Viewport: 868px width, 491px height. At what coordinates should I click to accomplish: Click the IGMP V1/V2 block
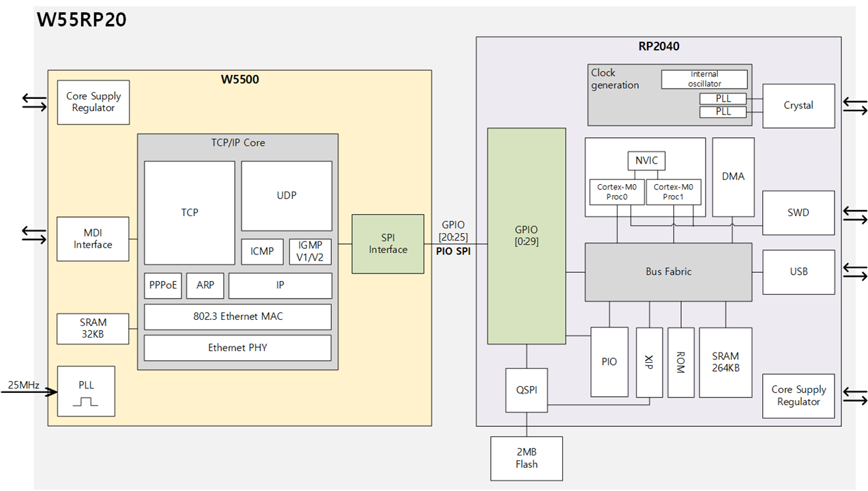(x=310, y=252)
